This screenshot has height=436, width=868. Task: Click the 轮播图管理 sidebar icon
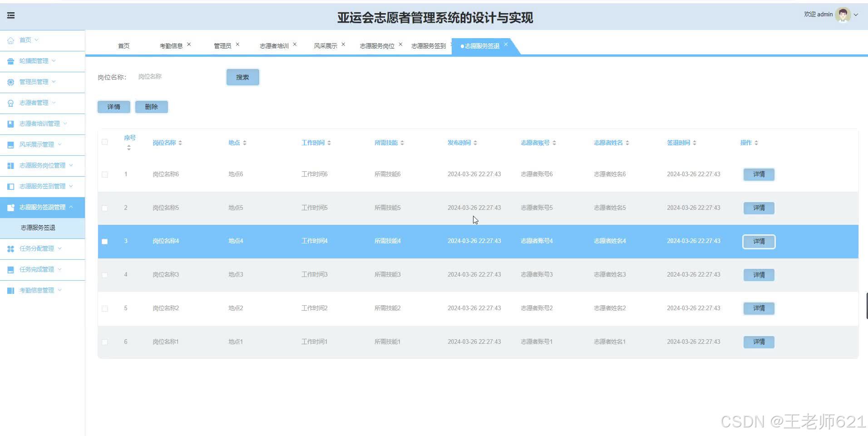tap(10, 61)
